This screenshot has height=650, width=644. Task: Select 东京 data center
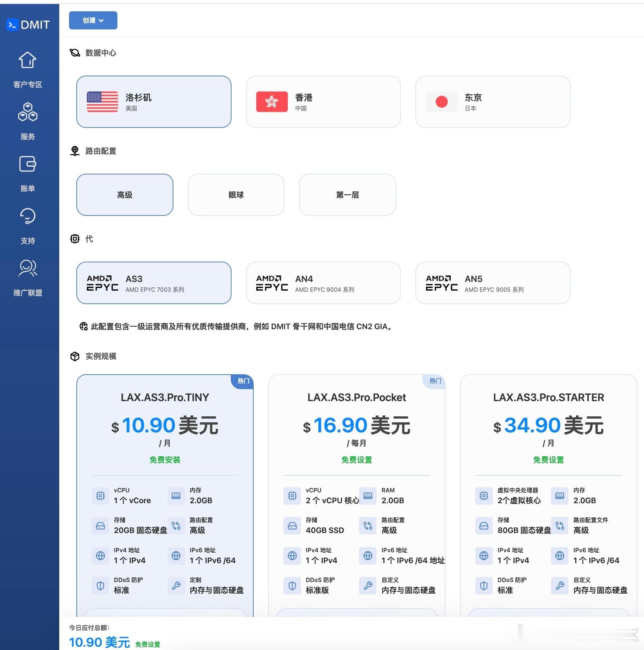[493, 102]
